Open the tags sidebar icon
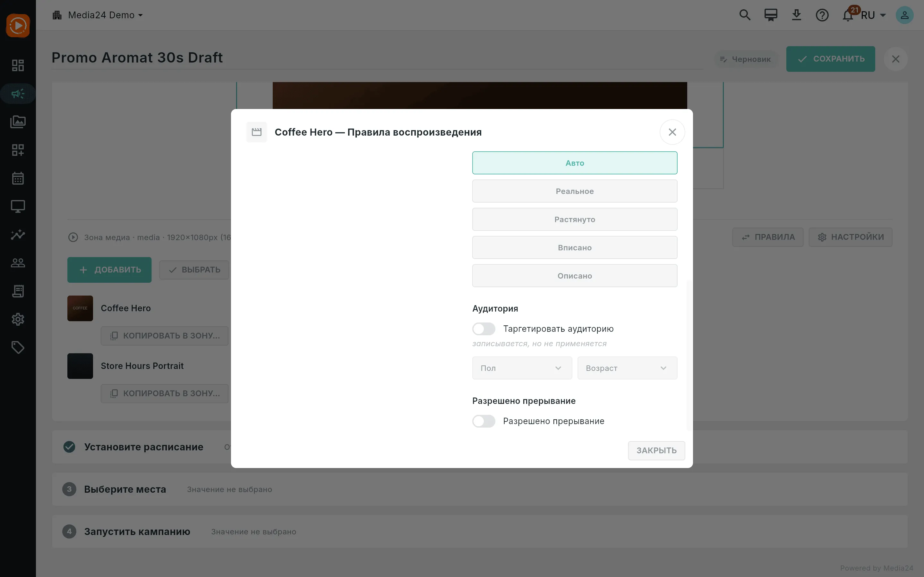This screenshot has width=924, height=577. [x=18, y=348]
